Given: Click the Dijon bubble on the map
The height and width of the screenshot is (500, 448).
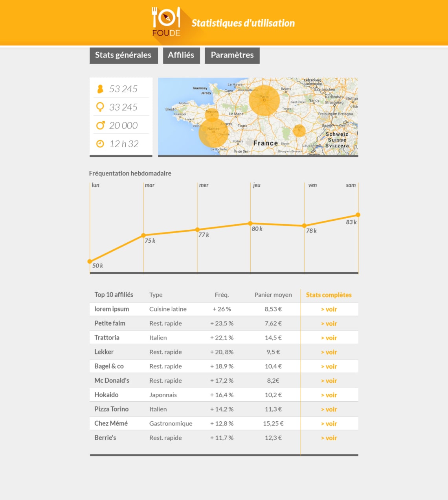Looking at the screenshot, I should click(x=299, y=130).
